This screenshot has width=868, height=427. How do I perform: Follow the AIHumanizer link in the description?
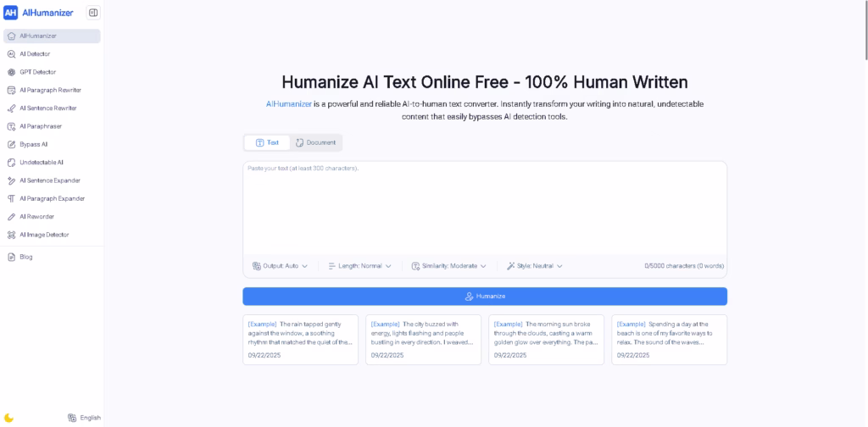click(288, 103)
